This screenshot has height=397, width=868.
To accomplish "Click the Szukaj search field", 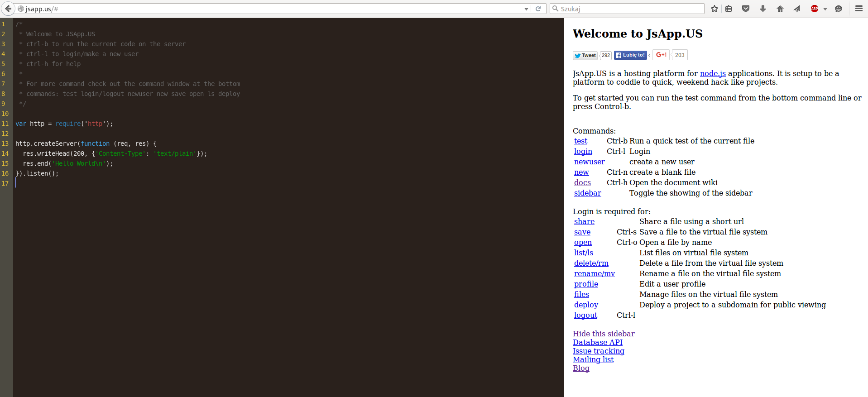I will click(x=627, y=9).
